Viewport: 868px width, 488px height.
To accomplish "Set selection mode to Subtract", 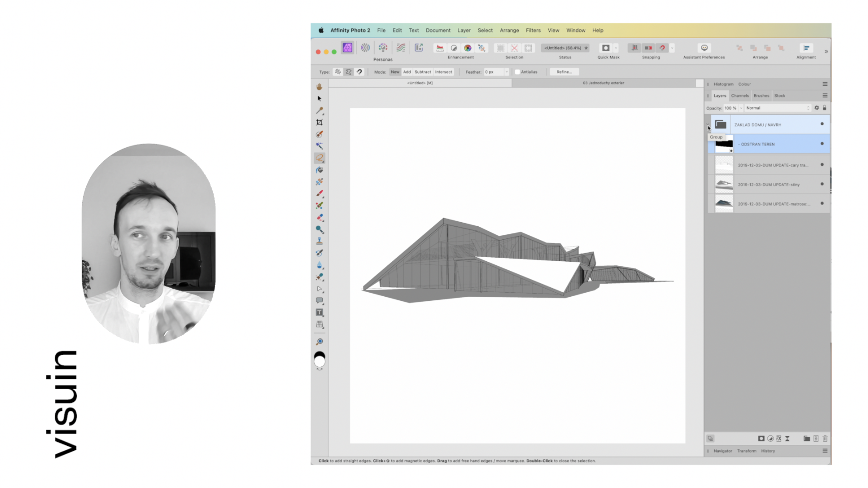I will pos(422,72).
